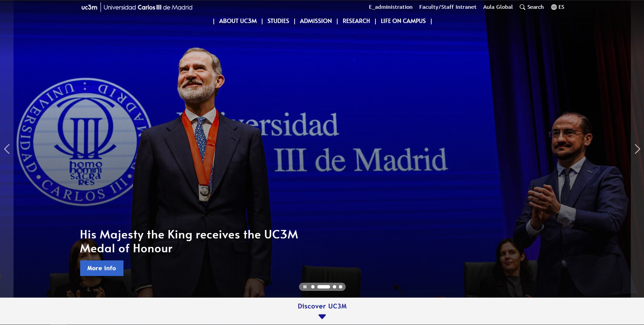Open the RESEARCH menu

[x=356, y=21]
